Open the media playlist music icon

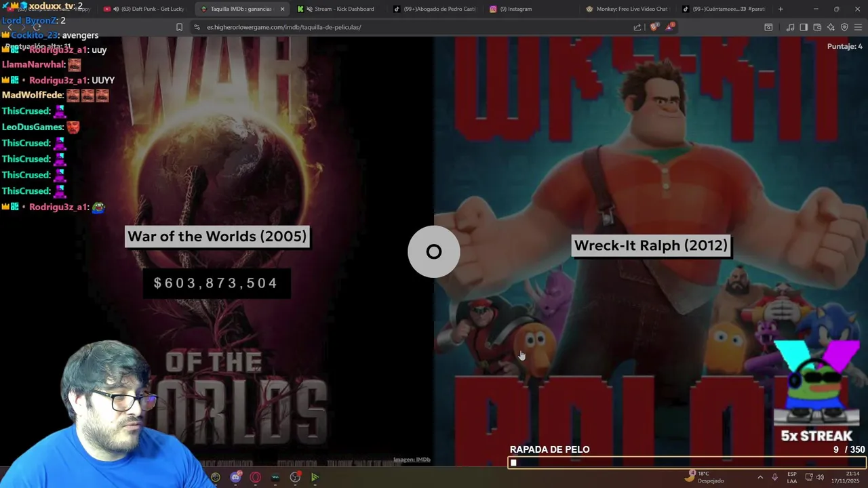[790, 27]
